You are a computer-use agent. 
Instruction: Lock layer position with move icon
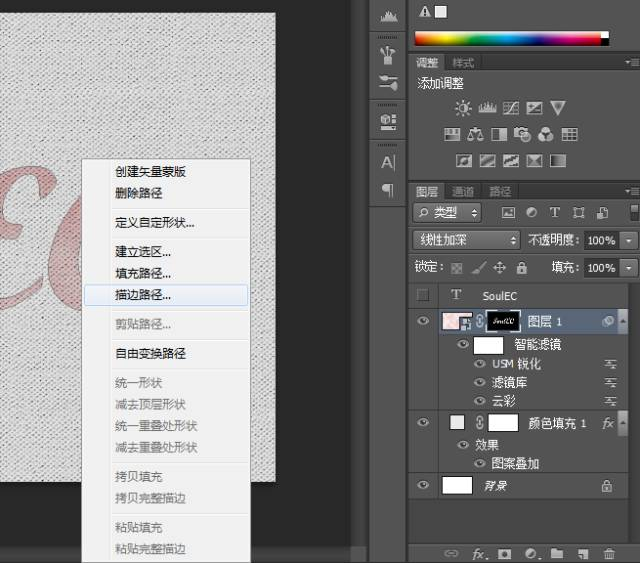pyautogui.click(x=500, y=268)
